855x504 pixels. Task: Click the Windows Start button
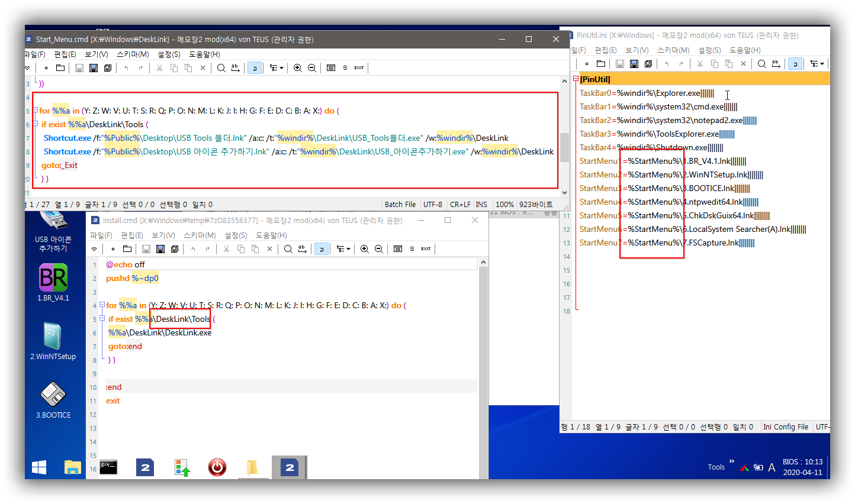(39, 468)
